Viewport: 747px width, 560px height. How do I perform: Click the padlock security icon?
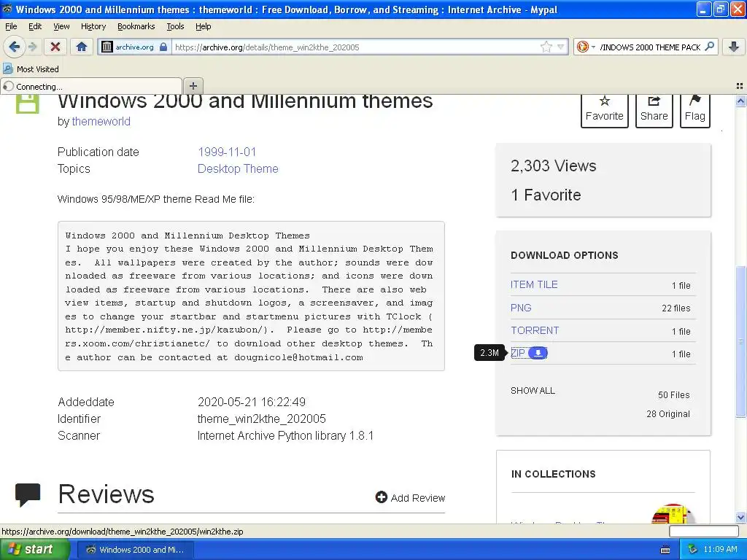[163, 47]
